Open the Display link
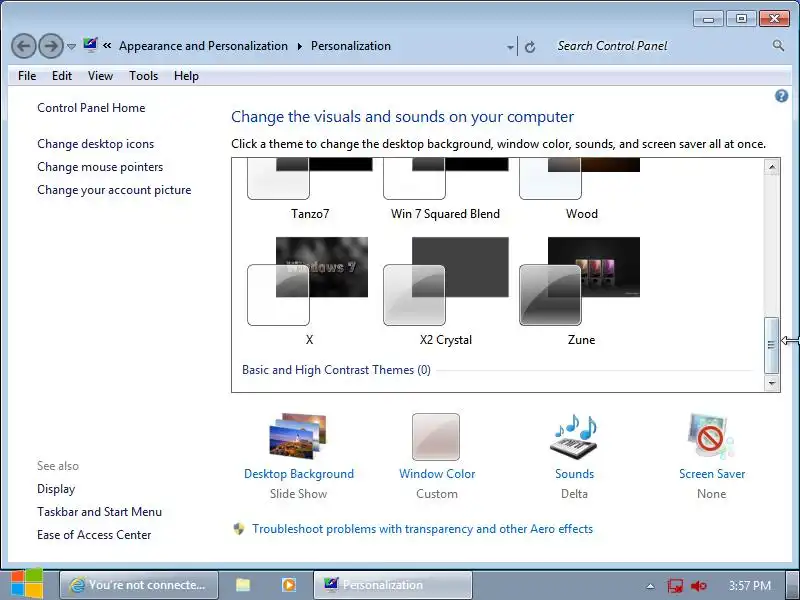The image size is (800, 600). click(56, 489)
